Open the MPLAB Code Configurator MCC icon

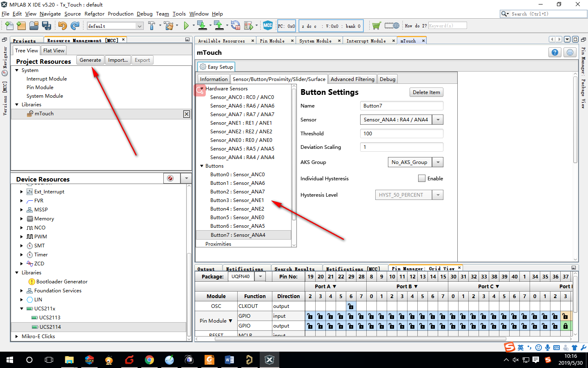coord(268,25)
